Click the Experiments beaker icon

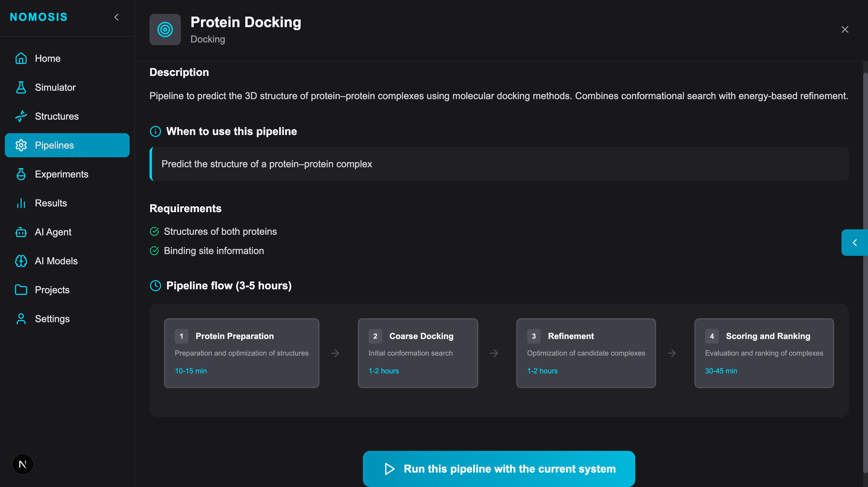point(21,174)
